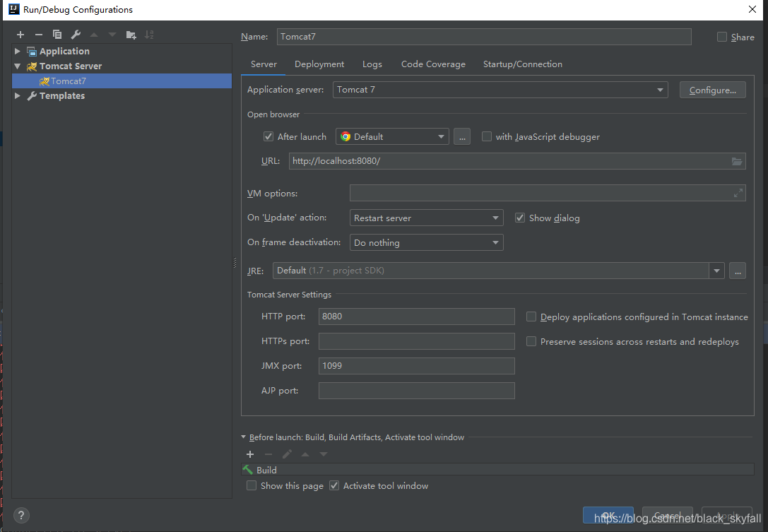Click the Templates wrench icon in tree
Screen dimensions: 768x532
(32, 96)
